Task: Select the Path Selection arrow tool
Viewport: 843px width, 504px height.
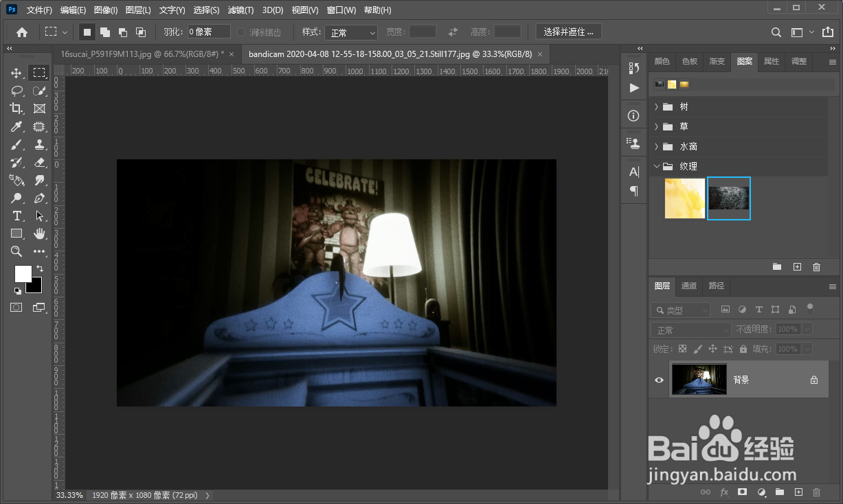Action: 39,216
